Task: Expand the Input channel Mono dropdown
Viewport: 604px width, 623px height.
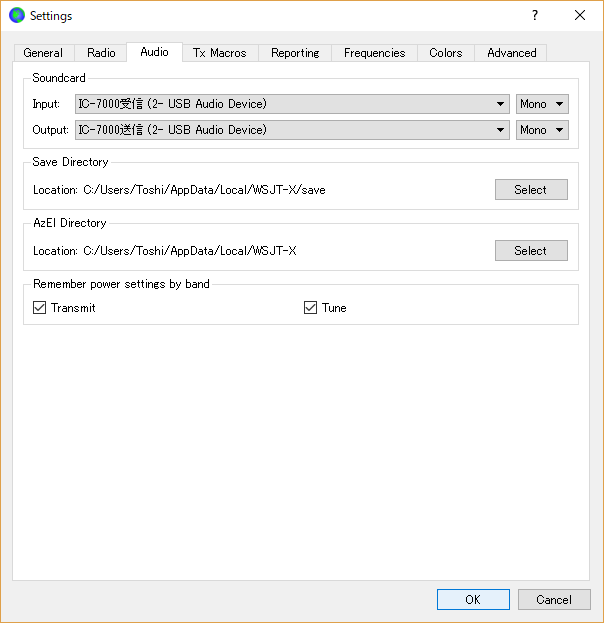Action: [x=542, y=104]
